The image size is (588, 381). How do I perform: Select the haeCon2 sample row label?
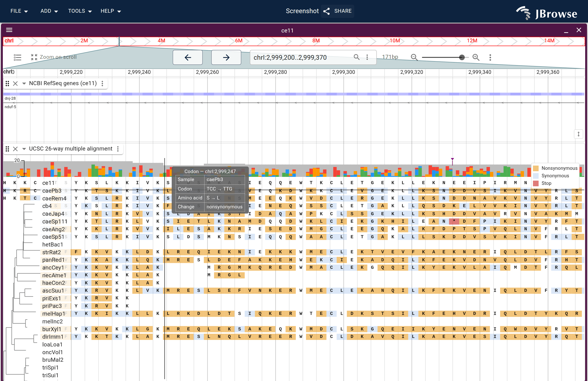pyautogui.click(x=54, y=283)
